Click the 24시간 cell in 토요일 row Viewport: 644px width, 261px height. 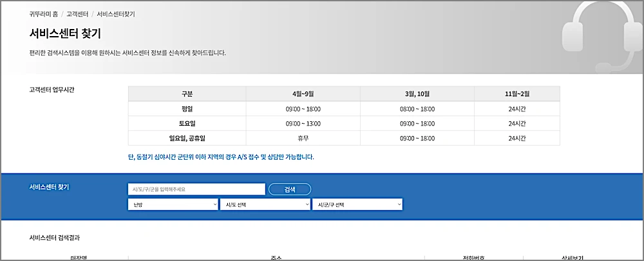point(517,123)
